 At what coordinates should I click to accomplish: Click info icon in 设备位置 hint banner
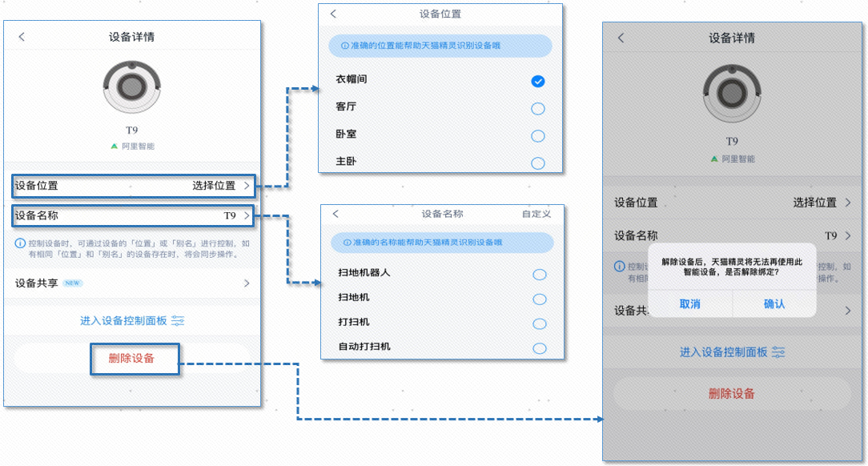coord(345,46)
